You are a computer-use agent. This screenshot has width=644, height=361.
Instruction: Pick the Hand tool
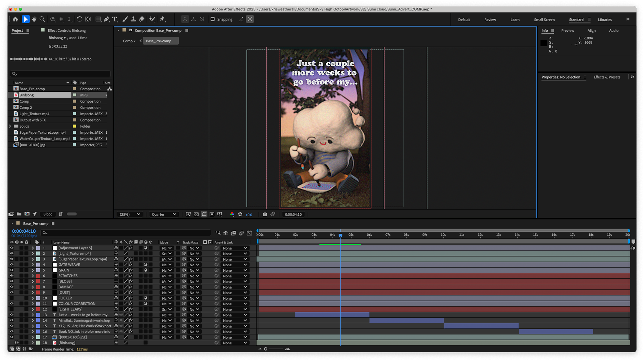tap(34, 19)
